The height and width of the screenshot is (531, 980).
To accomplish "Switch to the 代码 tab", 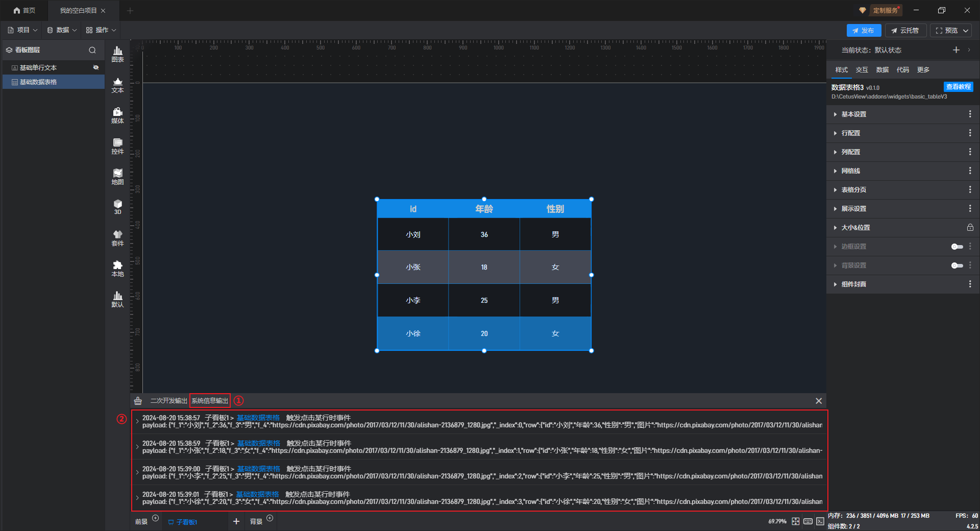I will [902, 70].
